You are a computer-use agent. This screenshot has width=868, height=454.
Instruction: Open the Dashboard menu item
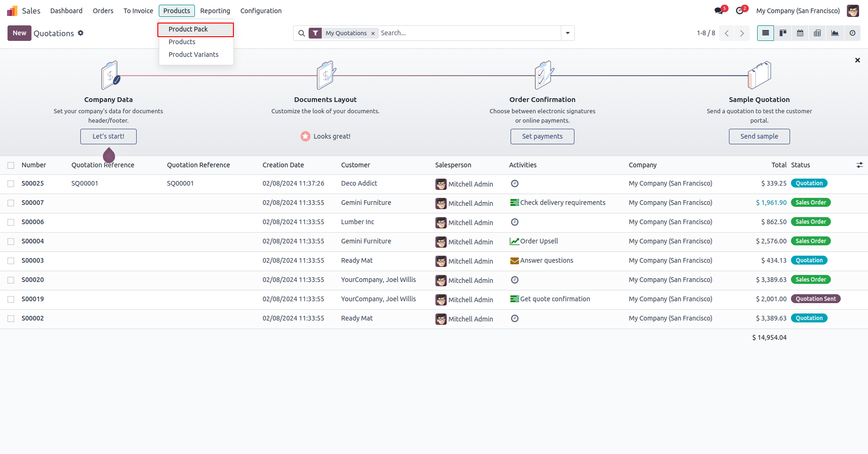tap(66, 11)
